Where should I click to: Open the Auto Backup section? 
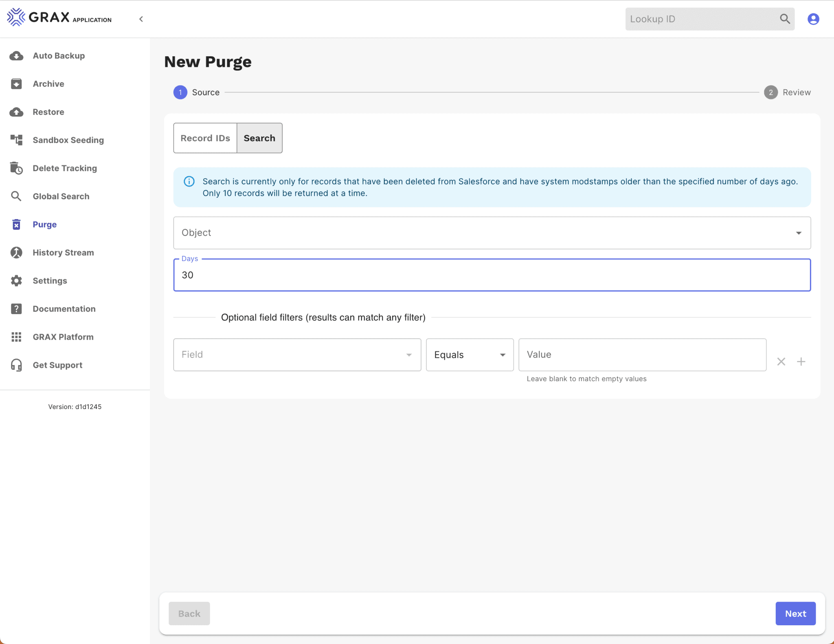click(59, 56)
